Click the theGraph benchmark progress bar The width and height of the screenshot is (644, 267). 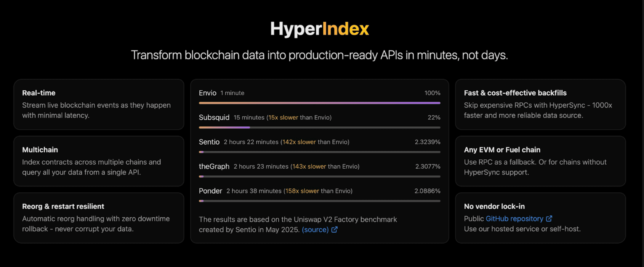pos(319,176)
